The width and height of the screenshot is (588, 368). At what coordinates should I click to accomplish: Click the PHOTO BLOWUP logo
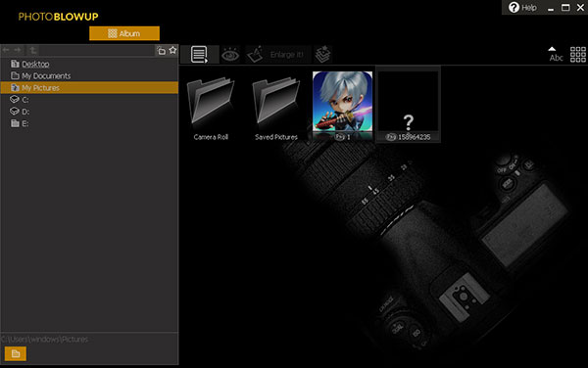58,17
